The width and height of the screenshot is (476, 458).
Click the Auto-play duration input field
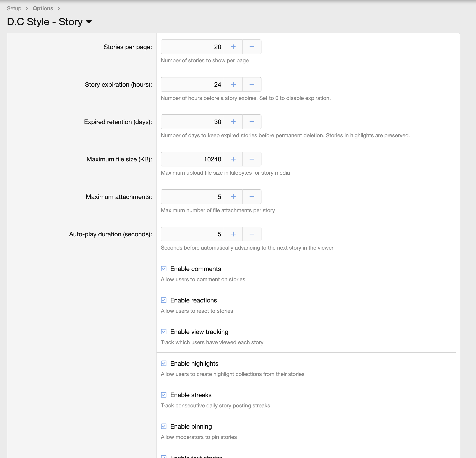pos(192,234)
